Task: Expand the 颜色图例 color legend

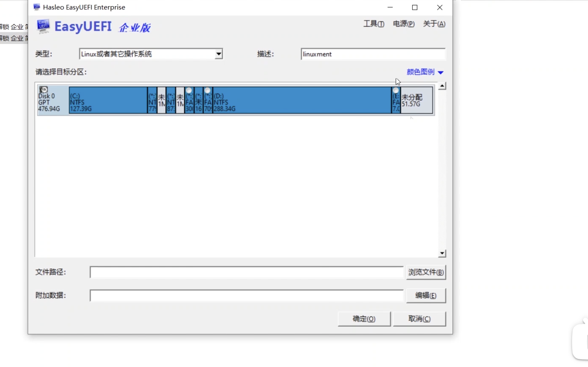Action: point(425,72)
